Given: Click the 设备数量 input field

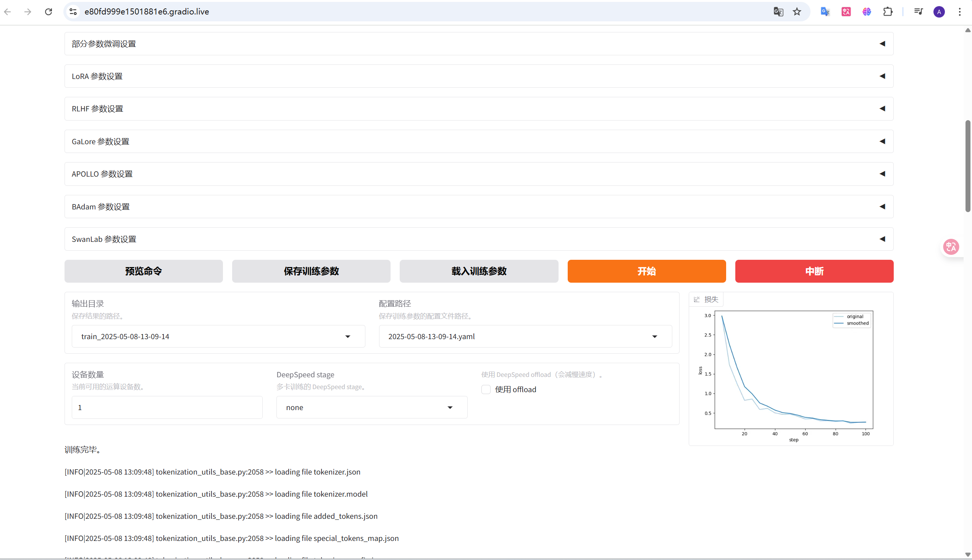Looking at the screenshot, I should tap(167, 407).
